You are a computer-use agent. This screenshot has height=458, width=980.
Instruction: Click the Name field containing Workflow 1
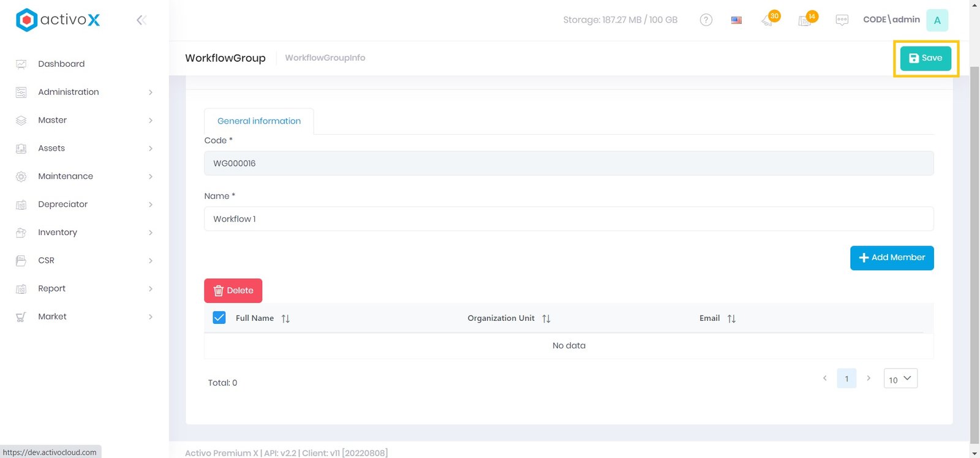coord(569,219)
